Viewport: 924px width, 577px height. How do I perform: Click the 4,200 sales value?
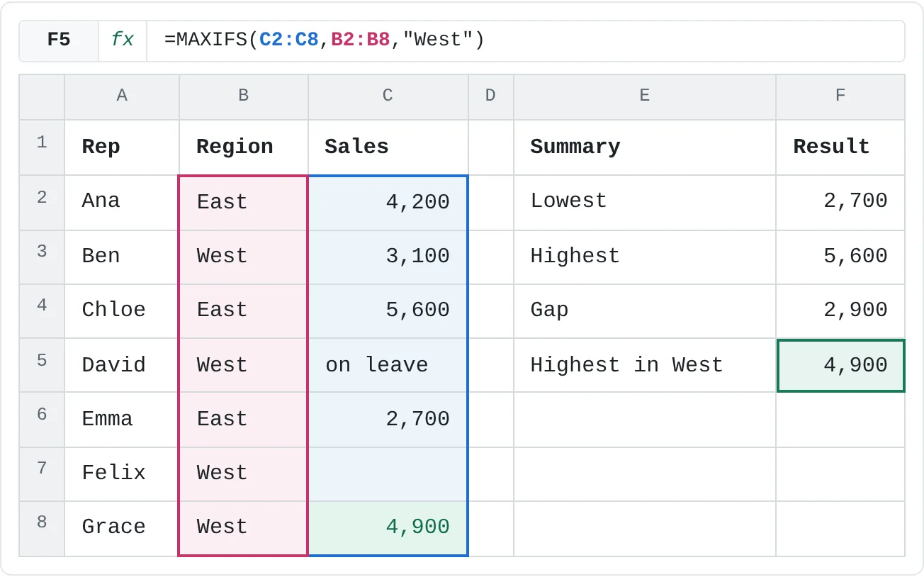pos(388,203)
